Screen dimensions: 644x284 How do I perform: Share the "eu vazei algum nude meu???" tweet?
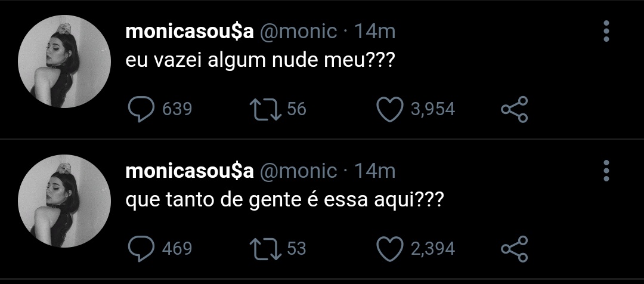pyautogui.click(x=514, y=109)
